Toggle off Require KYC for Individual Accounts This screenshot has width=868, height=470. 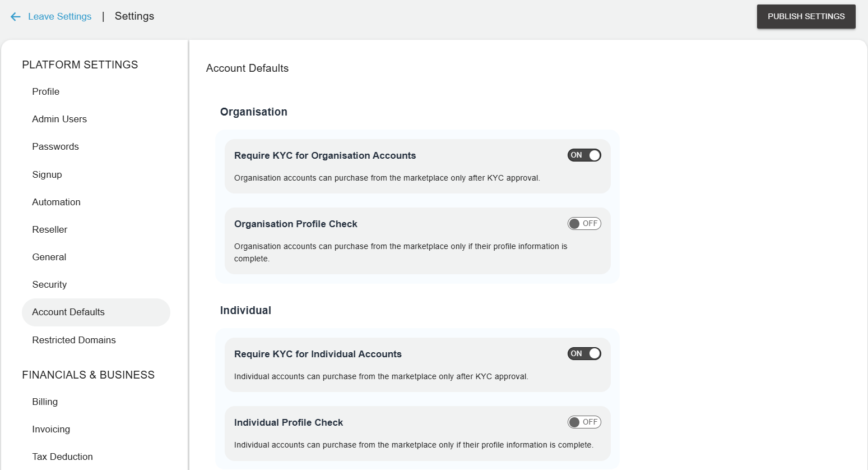pos(584,353)
